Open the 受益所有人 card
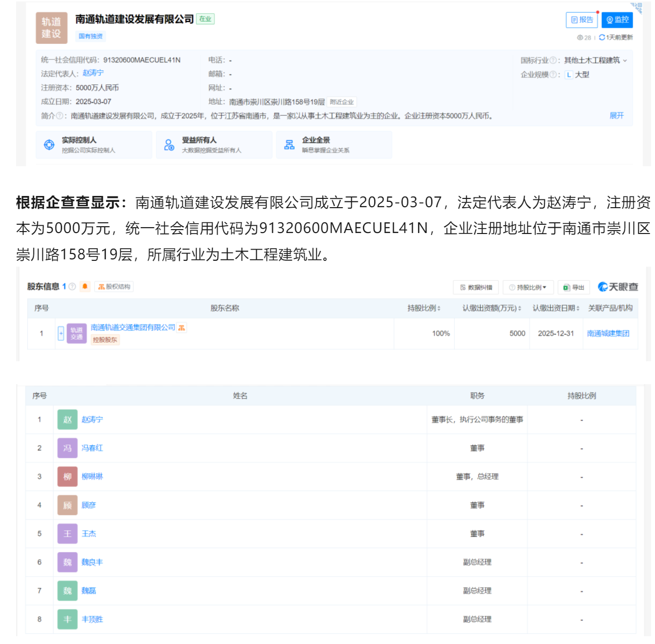 (x=214, y=145)
